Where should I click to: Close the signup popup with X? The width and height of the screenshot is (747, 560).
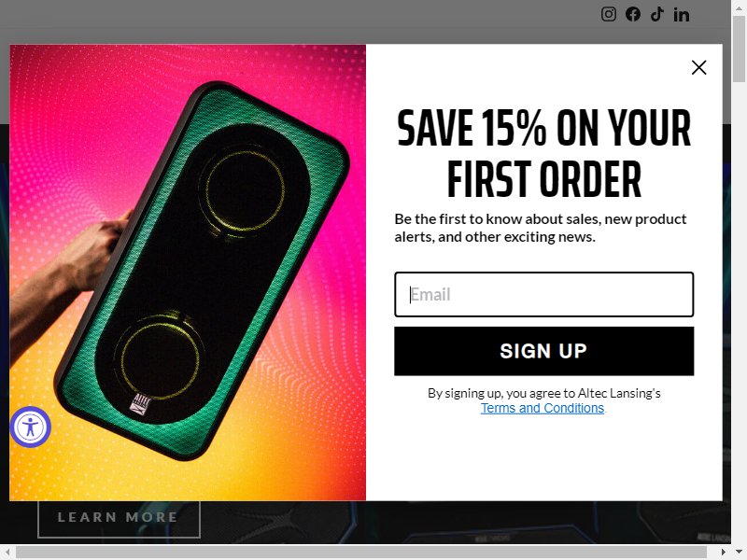tap(698, 67)
